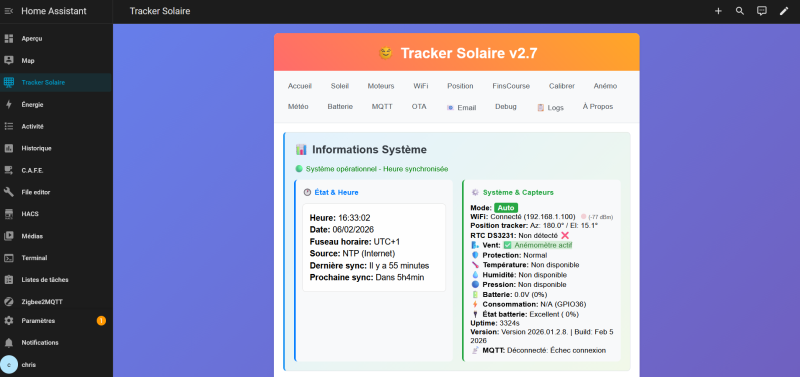Open Historique in the sidebar
The image size is (800, 377).
pyautogui.click(x=56, y=148)
